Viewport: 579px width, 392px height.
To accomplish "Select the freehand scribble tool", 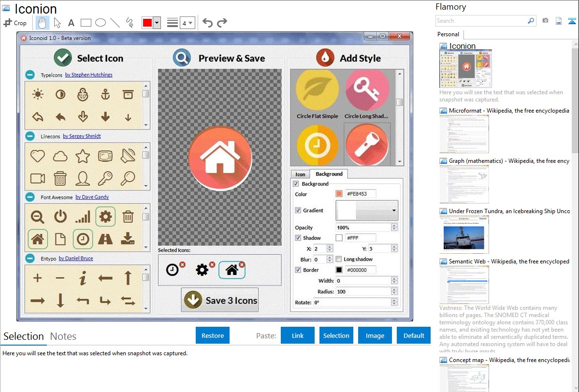I will point(130,23).
